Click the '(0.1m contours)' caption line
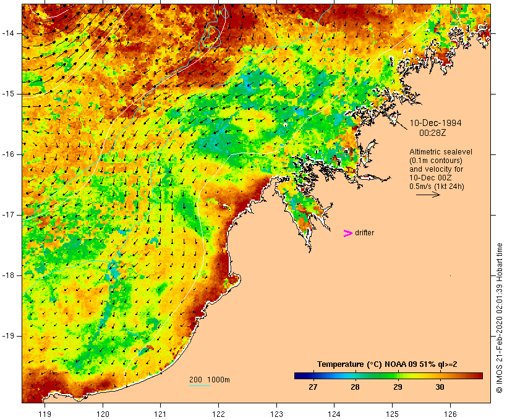 tap(435, 161)
